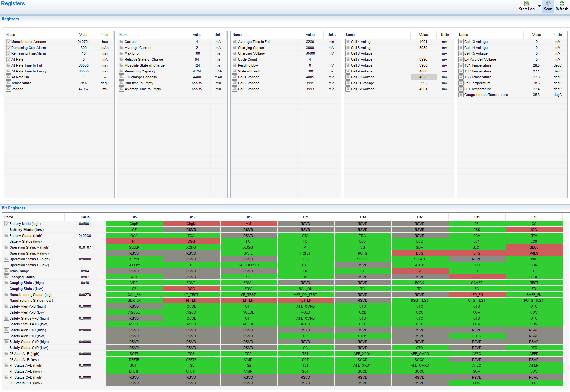
Task: Click the Registers section header
Action: 10,19
